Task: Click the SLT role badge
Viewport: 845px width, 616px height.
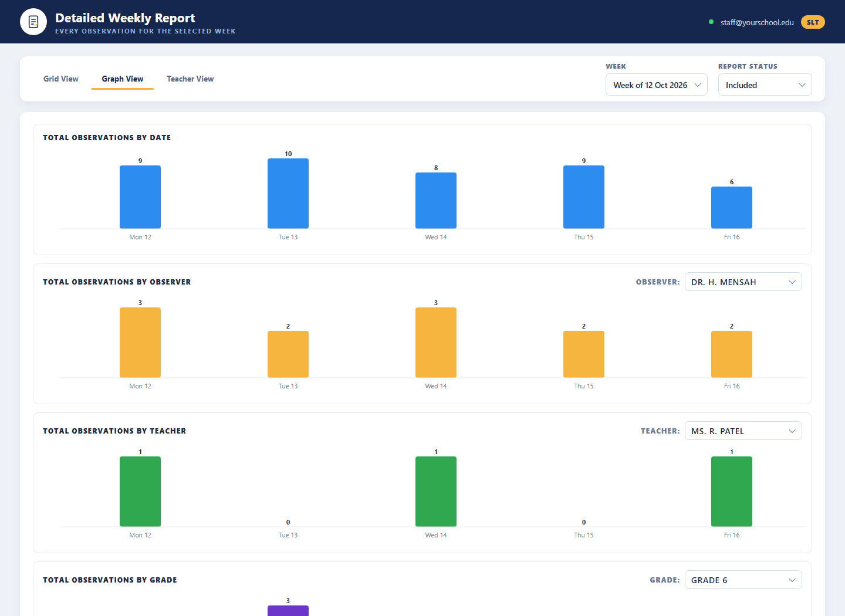Action: [813, 22]
